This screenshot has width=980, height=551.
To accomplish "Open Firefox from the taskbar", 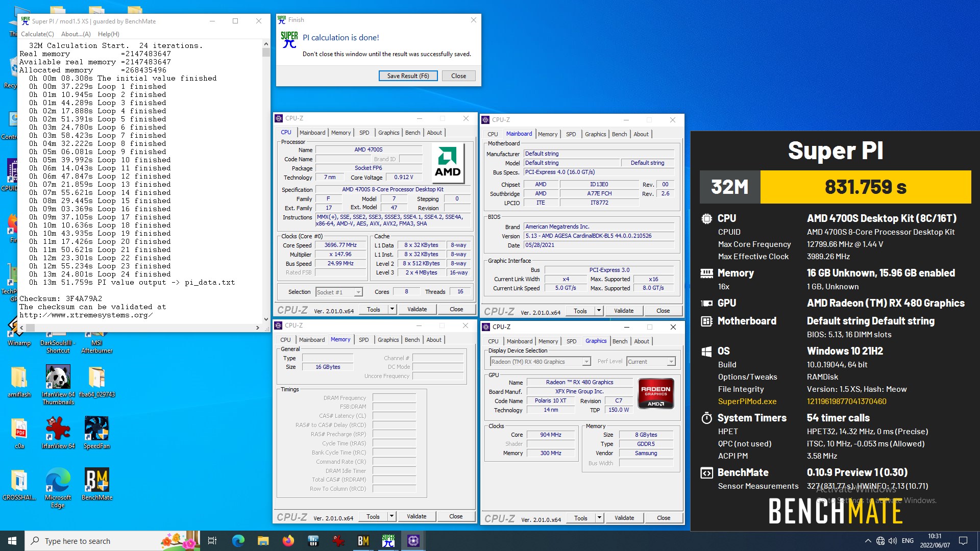I will [288, 541].
